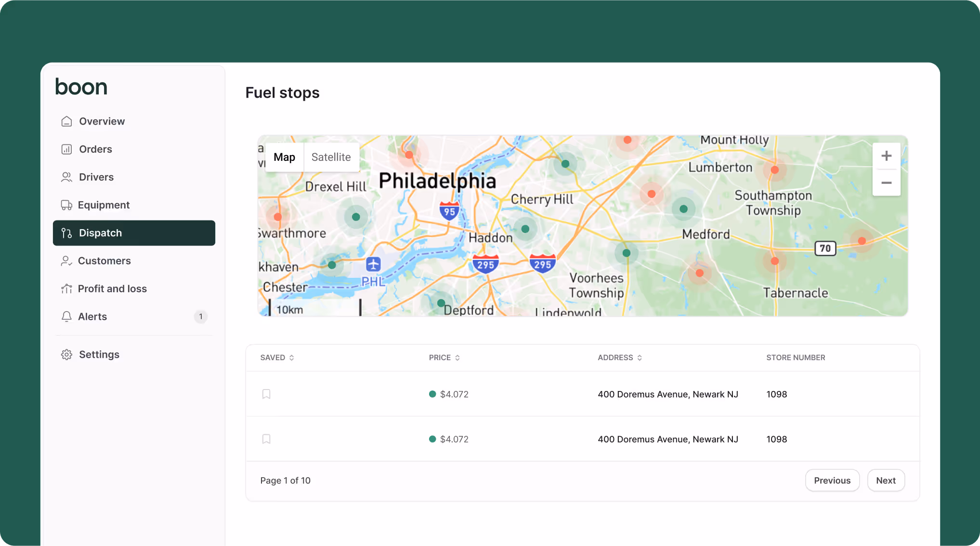980x546 pixels.
Task: Click the Drivers people icon
Action: [66, 177]
